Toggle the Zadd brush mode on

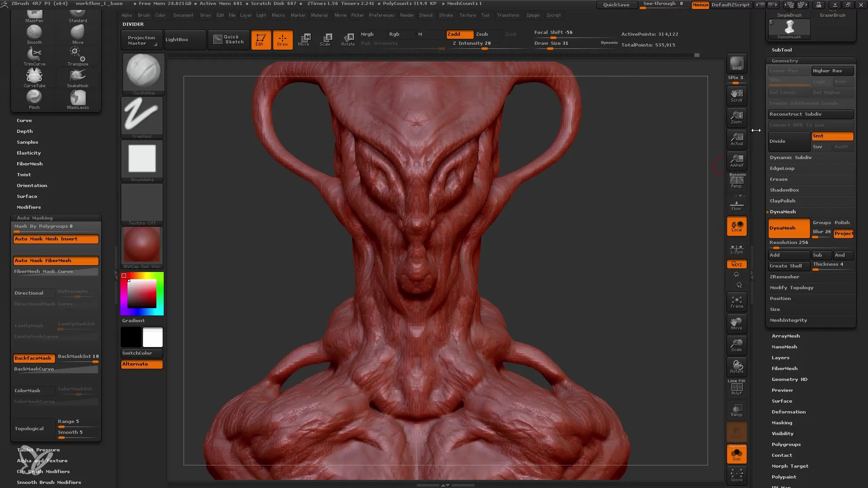pyautogui.click(x=455, y=33)
